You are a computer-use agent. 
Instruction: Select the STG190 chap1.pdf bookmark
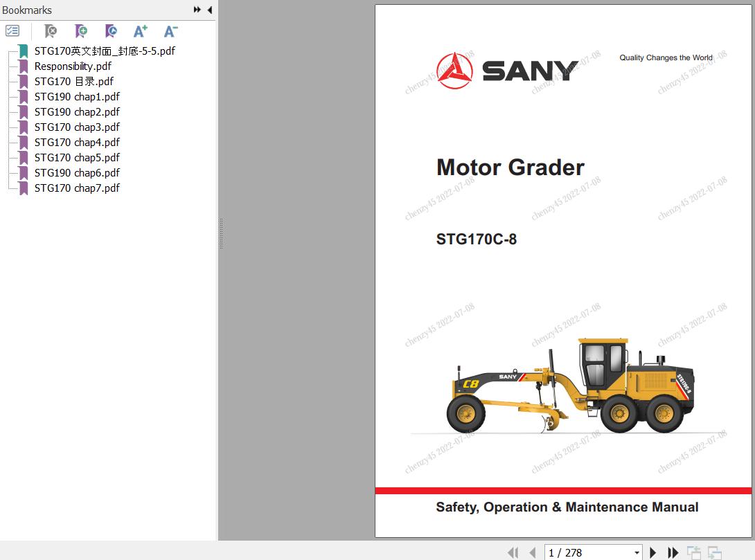(77, 97)
